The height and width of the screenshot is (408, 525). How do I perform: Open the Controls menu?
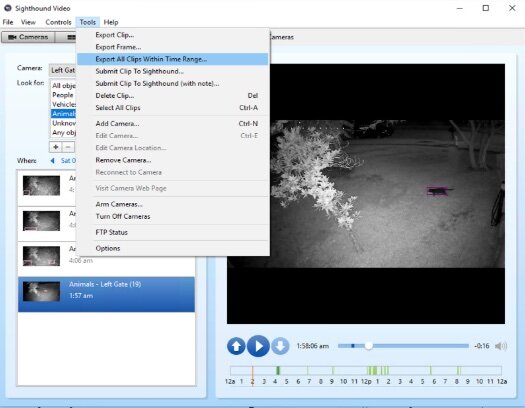coord(58,22)
